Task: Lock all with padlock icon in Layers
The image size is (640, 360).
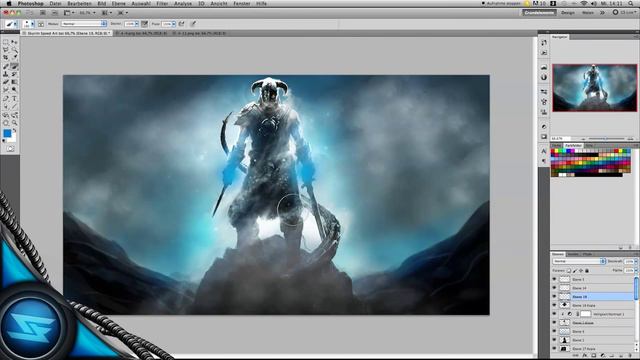Action: coord(587,271)
